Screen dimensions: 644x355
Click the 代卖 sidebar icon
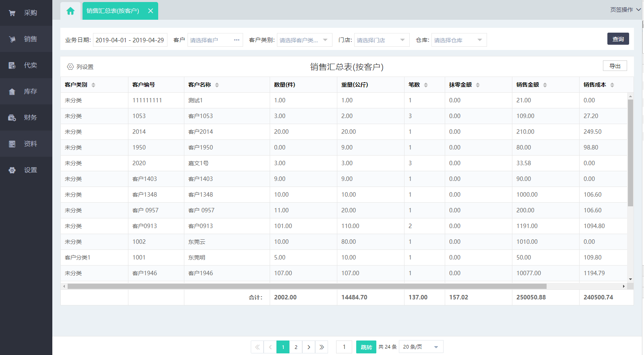point(12,65)
